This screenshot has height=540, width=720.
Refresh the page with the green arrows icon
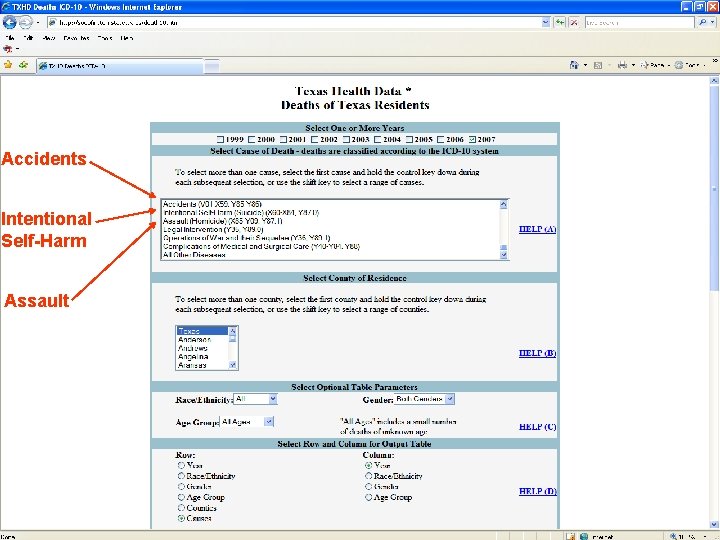(x=560, y=22)
